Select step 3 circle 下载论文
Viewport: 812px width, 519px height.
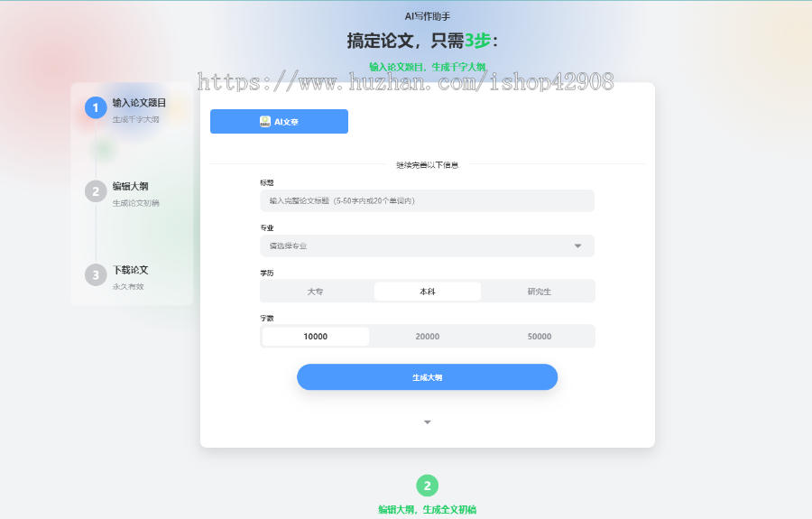[96, 275]
